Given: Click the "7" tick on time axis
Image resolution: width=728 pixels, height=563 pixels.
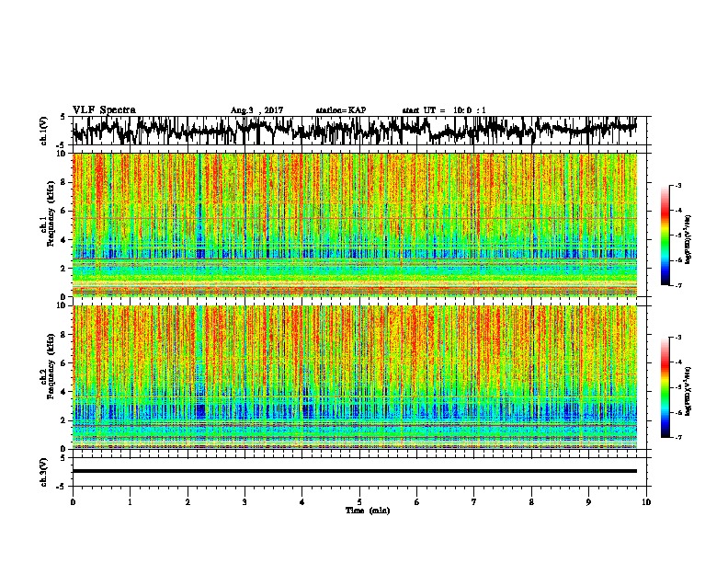Looking at the screenshot, I should tap(474, 502).
